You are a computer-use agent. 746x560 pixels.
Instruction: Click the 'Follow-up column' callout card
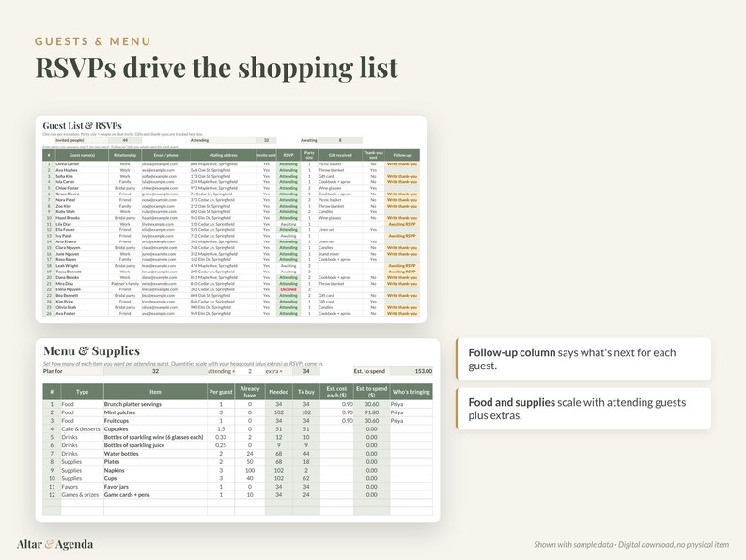583,359
